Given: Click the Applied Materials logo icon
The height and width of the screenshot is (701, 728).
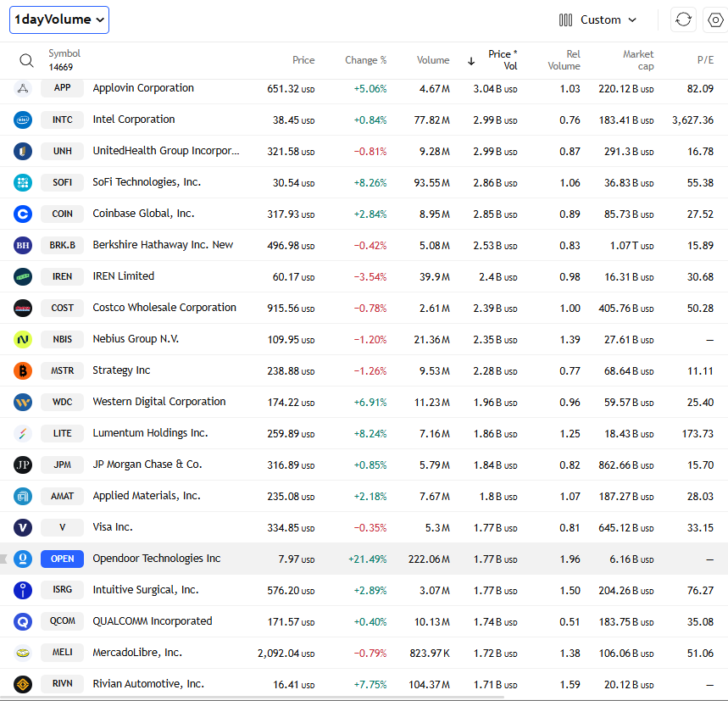Looking at the screenshot, I should 23,496.
